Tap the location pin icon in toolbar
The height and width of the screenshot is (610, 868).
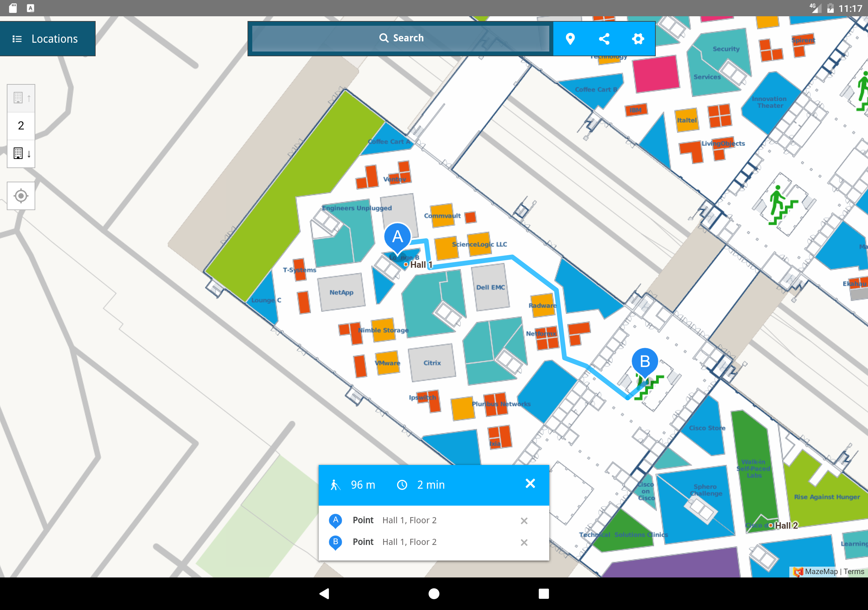coord(570,39)
